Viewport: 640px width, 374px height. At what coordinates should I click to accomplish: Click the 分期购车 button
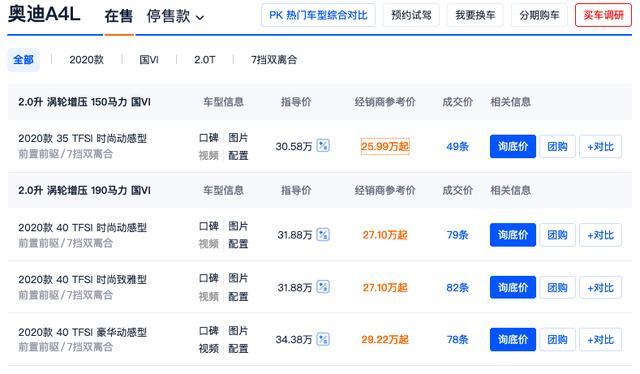coord(539,16)
